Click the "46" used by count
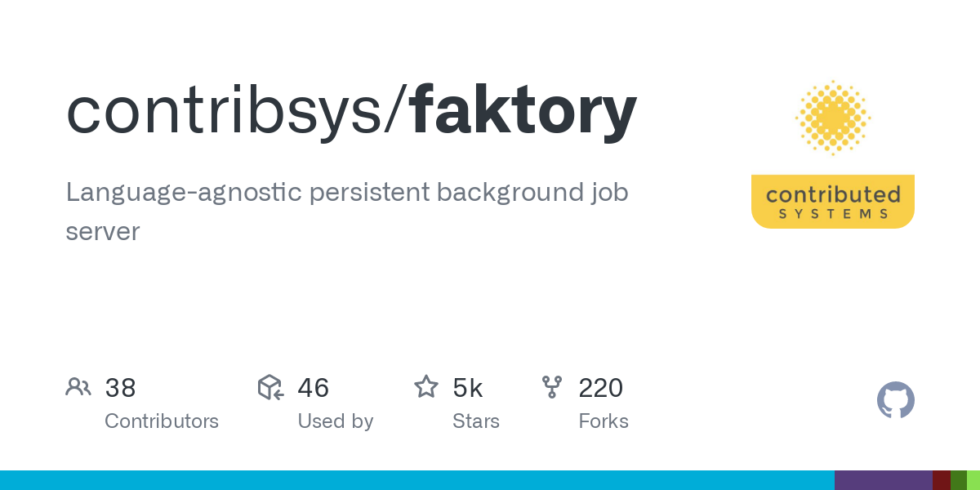This screenshot has width=980, height=490. 314,388
